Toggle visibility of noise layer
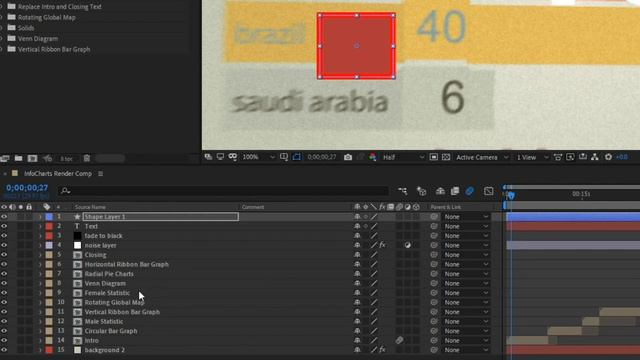 [4, 245]
